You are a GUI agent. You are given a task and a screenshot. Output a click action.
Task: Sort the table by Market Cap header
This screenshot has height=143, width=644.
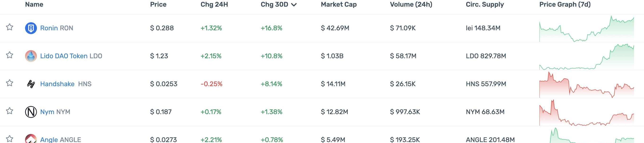click(339, 4)
